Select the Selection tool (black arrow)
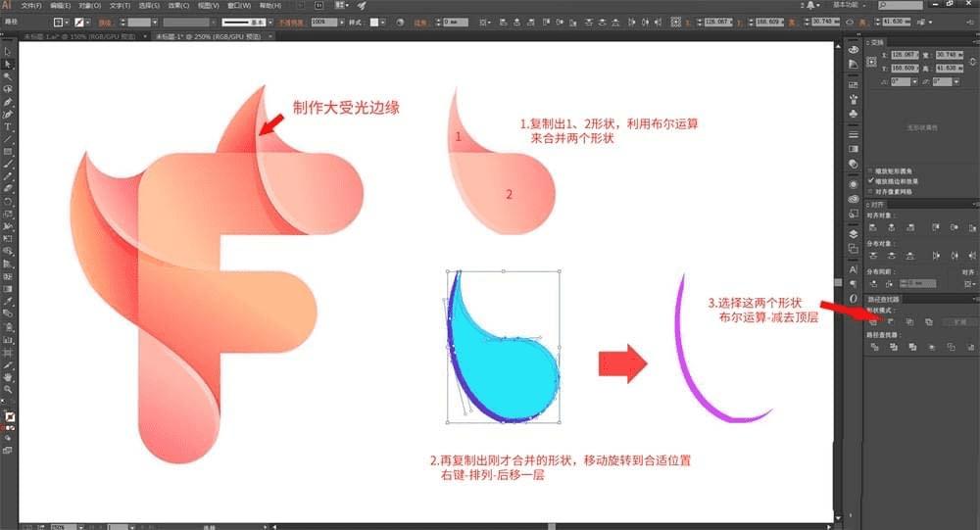980x530 pixels. 8,52
